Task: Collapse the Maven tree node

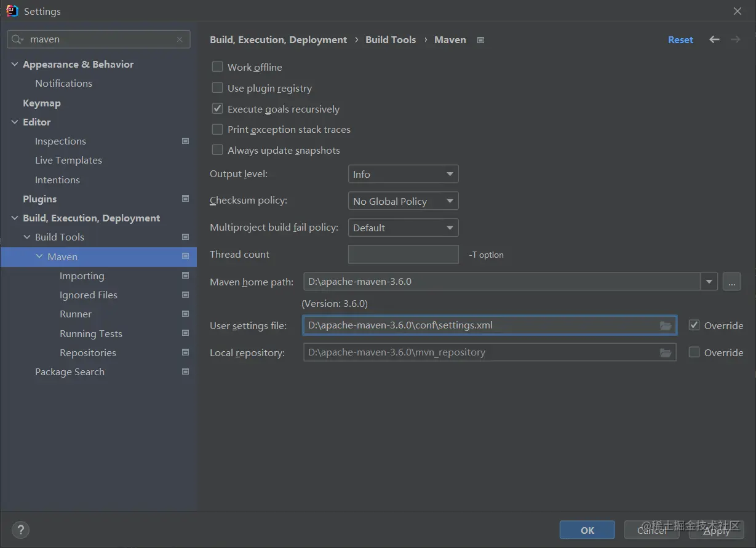Action: coord(39,256)
